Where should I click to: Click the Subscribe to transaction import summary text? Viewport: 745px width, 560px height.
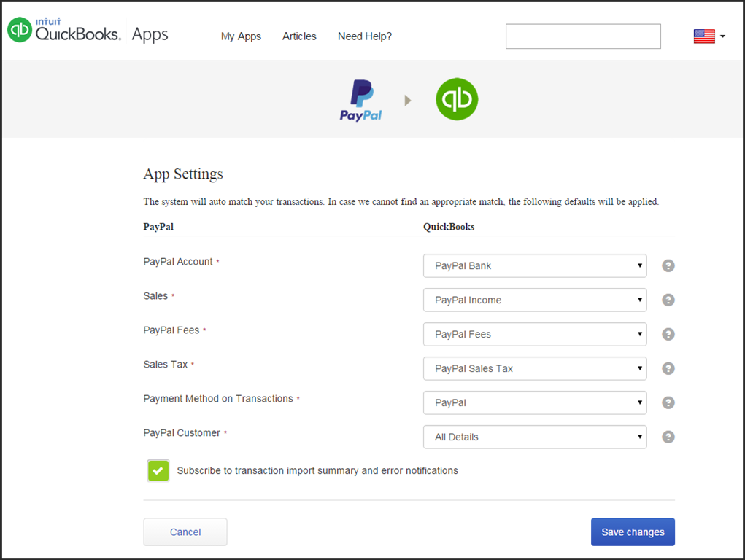[317, 471]
